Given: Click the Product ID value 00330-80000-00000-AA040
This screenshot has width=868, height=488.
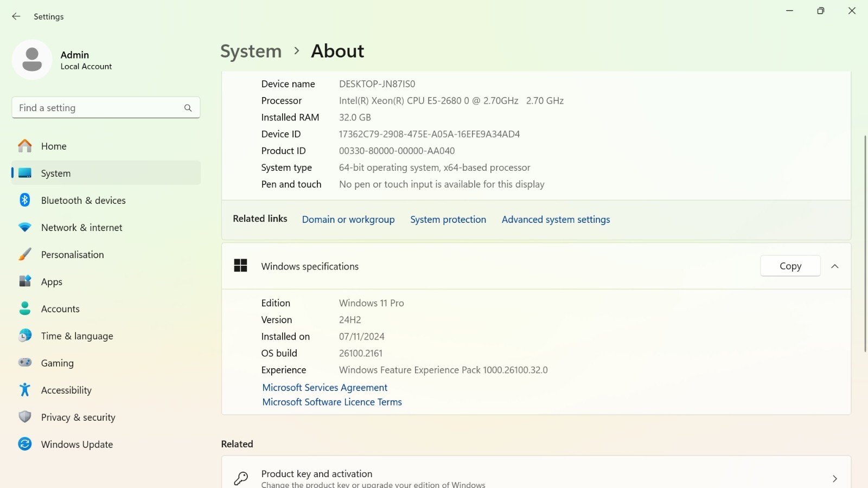Looking at the screenshot, I should tap(397, 151).
